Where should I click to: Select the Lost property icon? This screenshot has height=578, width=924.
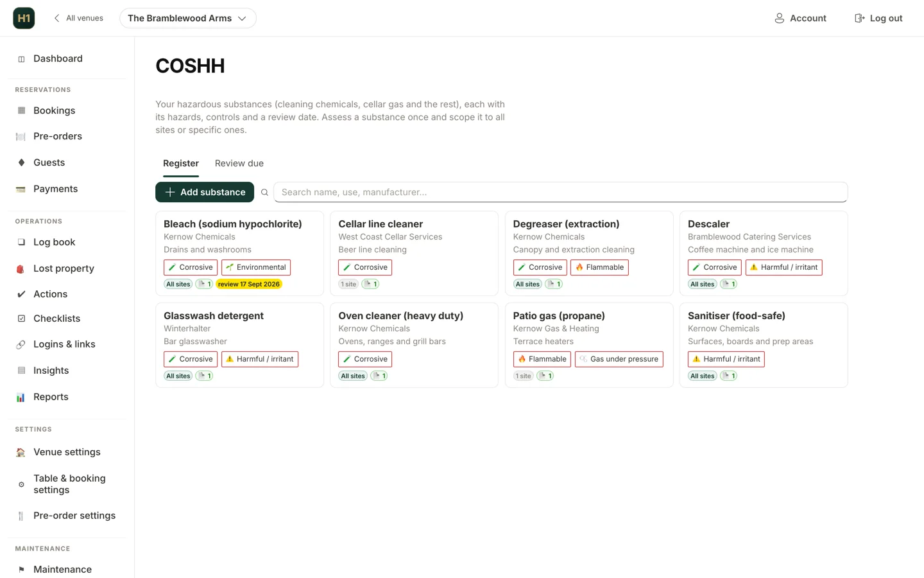point(21,268)
